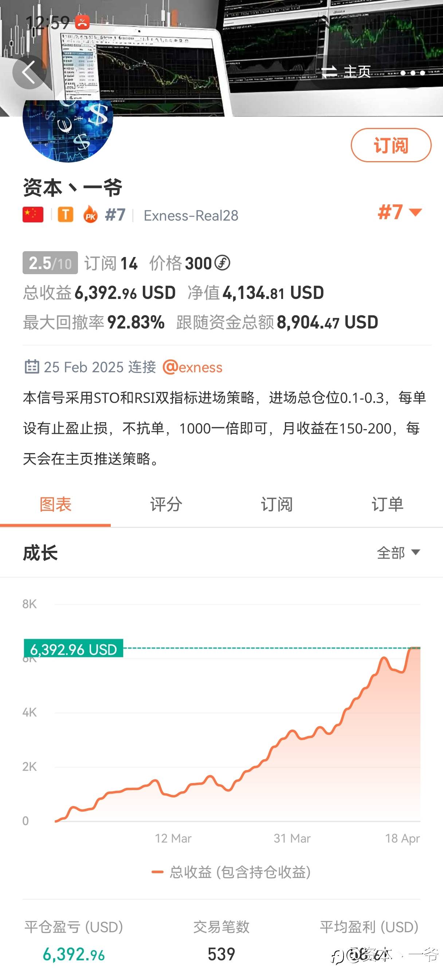
Task: Switch to the 订单 tab
Action: pyautogui.click(x=388, y=505)
